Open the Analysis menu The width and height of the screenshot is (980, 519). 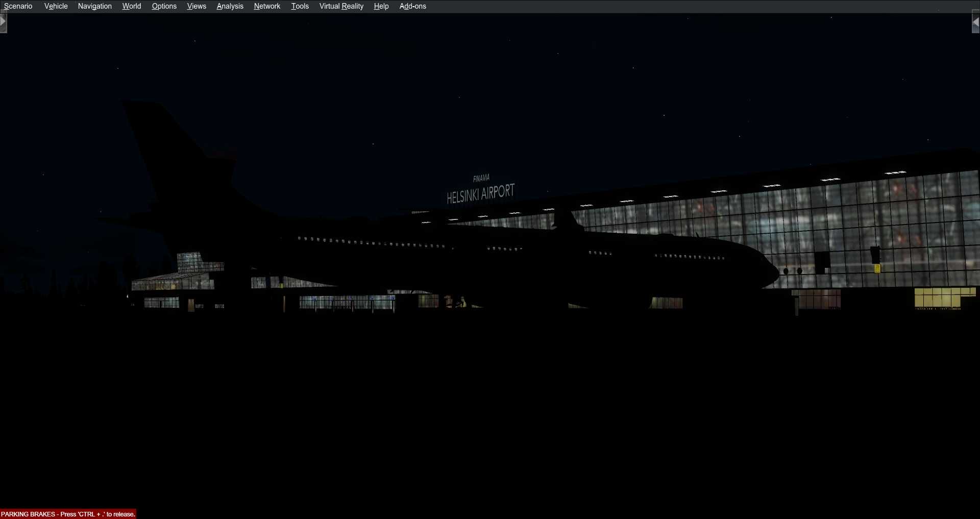coord(230,6)
